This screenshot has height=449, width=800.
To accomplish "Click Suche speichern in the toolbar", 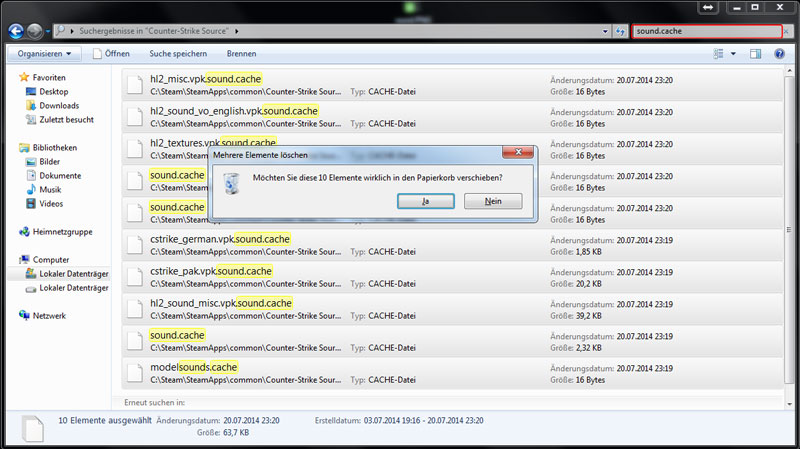I will (x=178, y=54).
